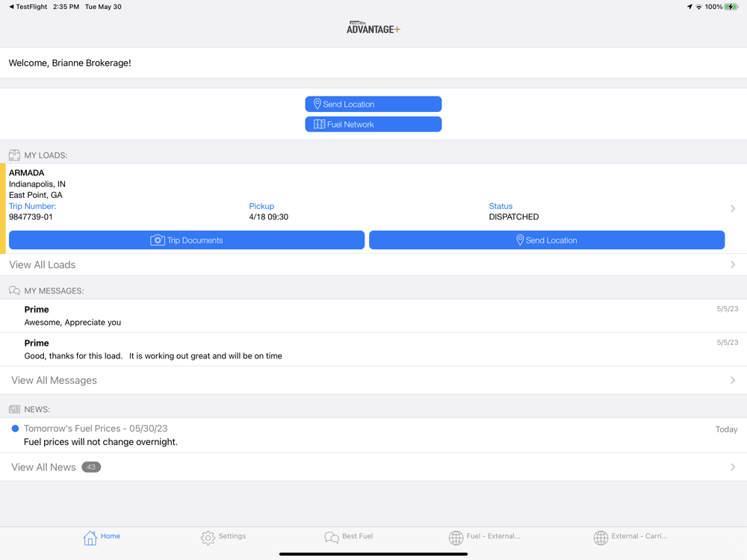Tap the DISPATCHED status value
Viewport: 747px width, 560px height.
(514, 217)
